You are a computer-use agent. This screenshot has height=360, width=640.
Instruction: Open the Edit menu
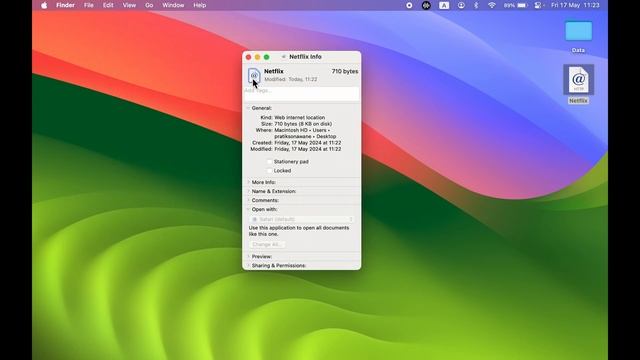(x=108, y=5)
